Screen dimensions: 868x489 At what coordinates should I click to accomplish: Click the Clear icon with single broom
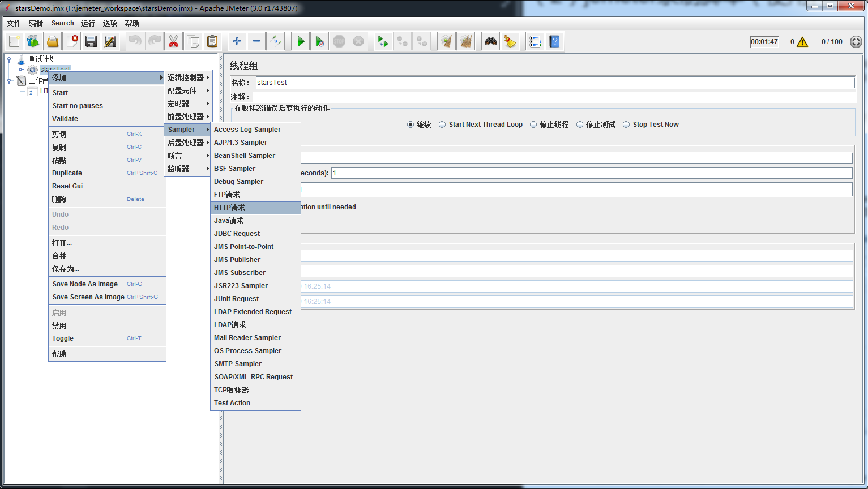click(447, 41)
